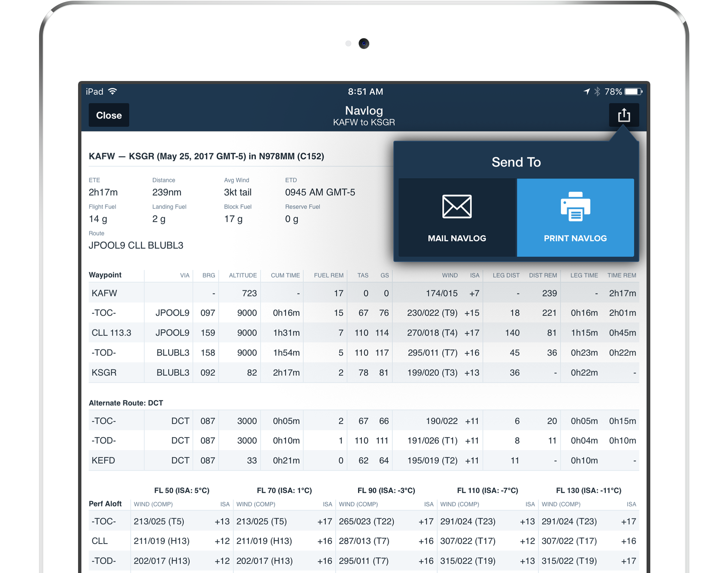Select the CLL row in Perf Aloft
This screenshot has height=573, width=728.
pyautogui.click(x=364, y=541)
